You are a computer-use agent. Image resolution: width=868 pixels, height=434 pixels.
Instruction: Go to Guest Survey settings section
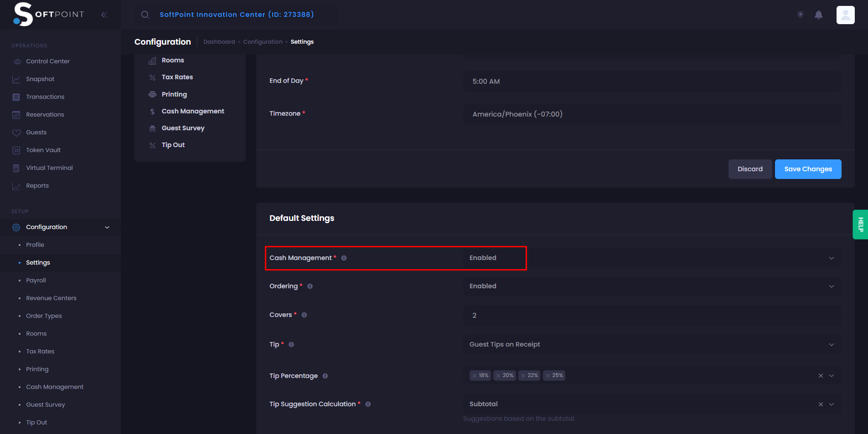(183, 128)
